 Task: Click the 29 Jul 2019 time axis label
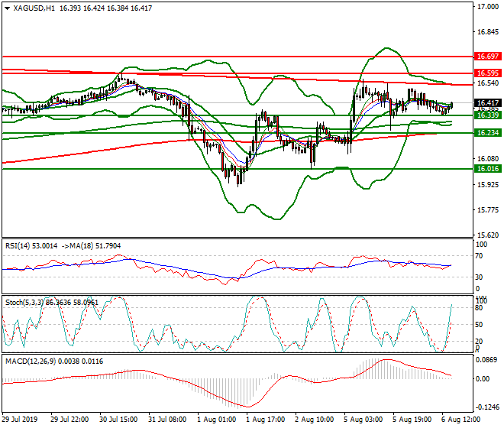20,420
